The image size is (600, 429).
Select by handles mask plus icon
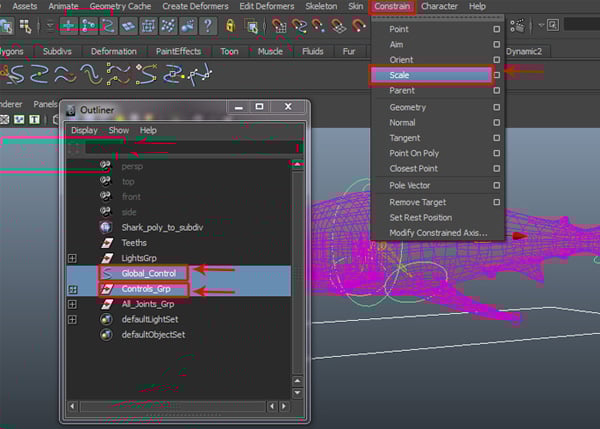[x=68, y=26]
